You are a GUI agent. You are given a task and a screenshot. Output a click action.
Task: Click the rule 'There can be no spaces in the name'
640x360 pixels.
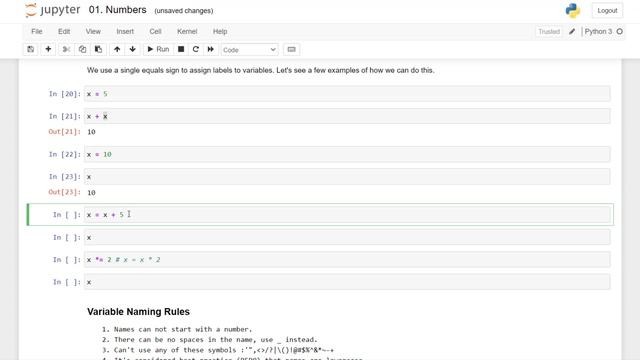click(x=216, y=340)
